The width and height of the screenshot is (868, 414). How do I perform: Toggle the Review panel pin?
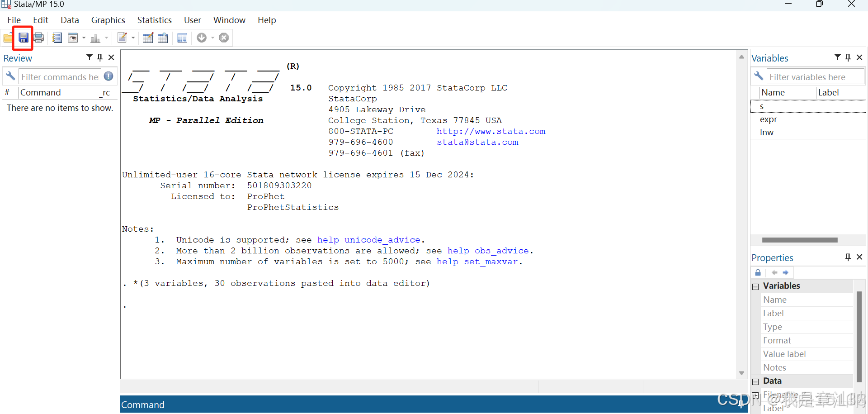tap(100, 57)
